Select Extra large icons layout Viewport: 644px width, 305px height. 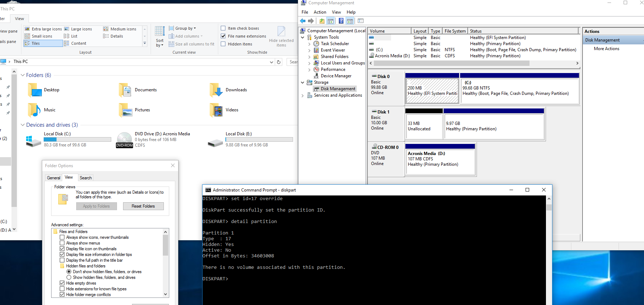(x=43, y=29)
